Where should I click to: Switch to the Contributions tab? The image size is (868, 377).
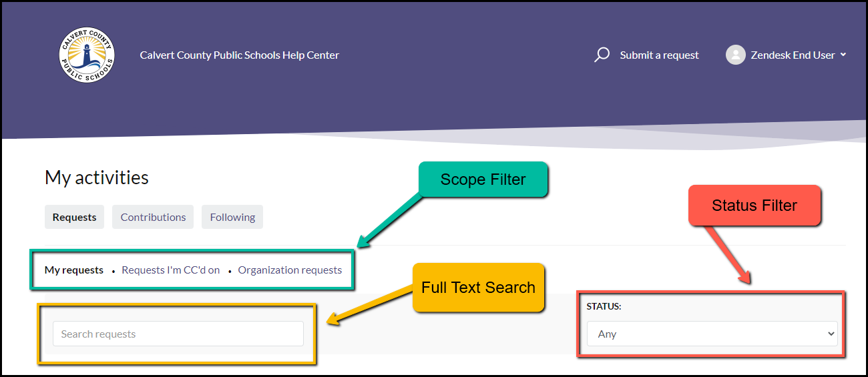[153, 217]
